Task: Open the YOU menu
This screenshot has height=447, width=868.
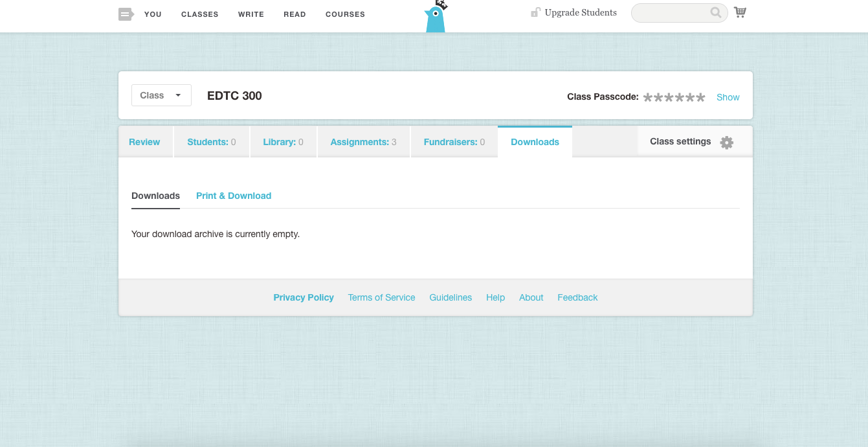Action: coord(153,14)
